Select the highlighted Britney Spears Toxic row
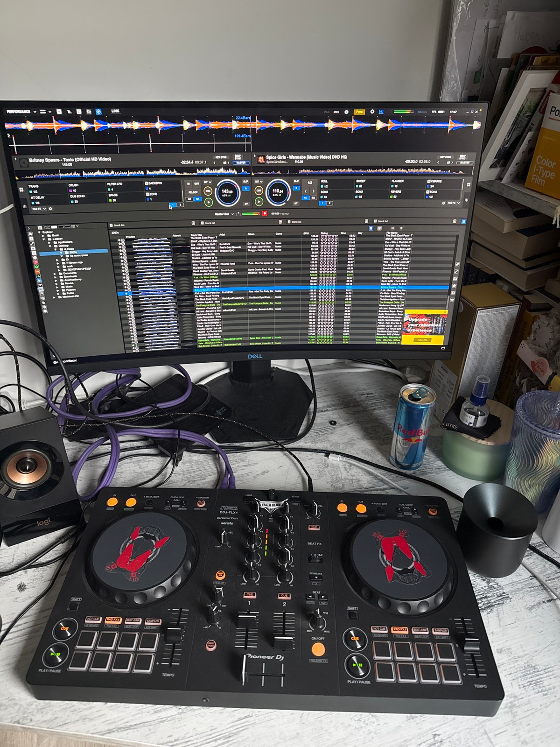This screenshot has height=747, width=560. [x=286, y=288]
